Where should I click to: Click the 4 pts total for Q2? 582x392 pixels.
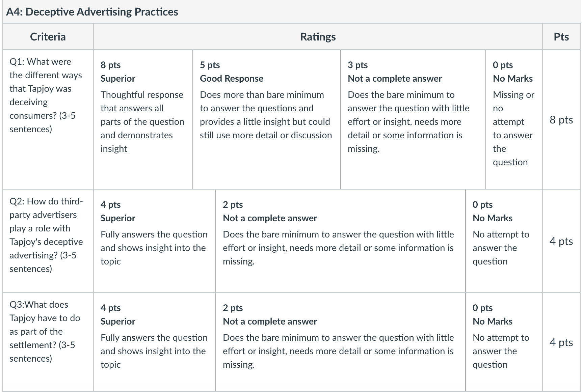(x=561, y=241)
